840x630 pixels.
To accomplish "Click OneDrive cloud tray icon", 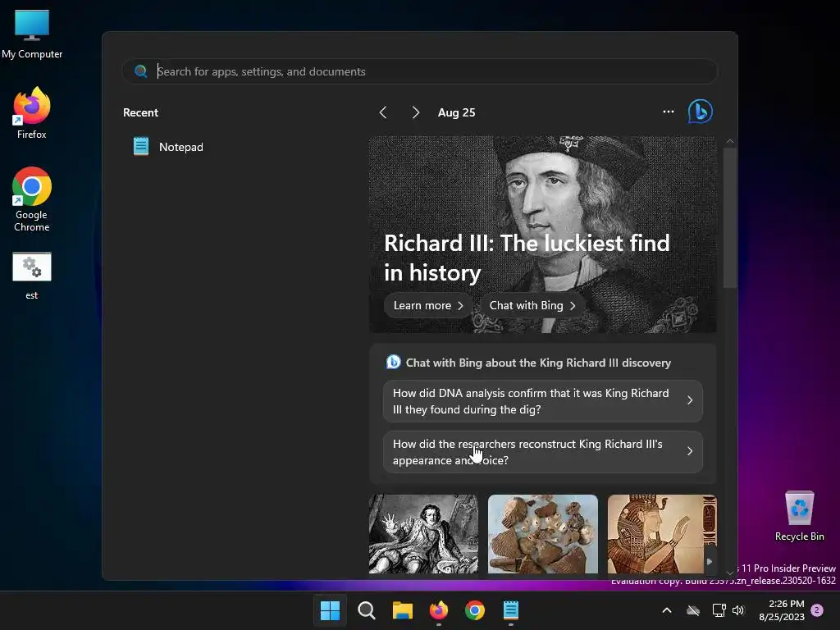I will (x=693, y=610).
